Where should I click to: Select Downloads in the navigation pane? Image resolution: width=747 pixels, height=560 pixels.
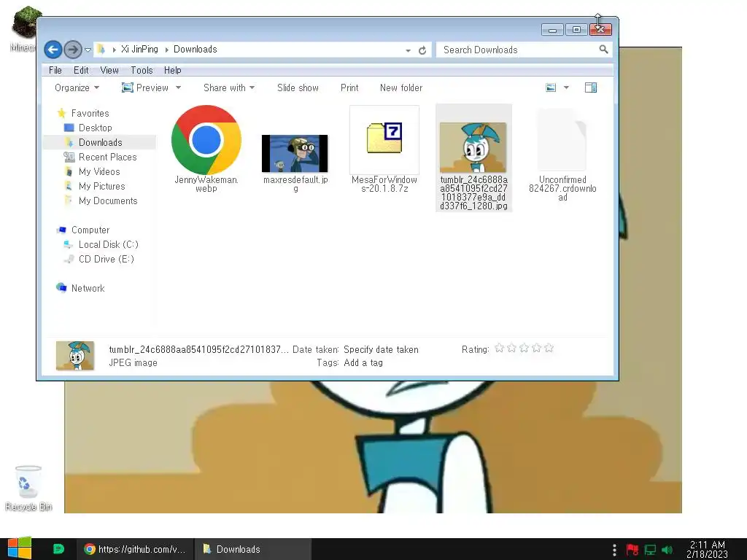pyautogui.click(x=100, y=142)
